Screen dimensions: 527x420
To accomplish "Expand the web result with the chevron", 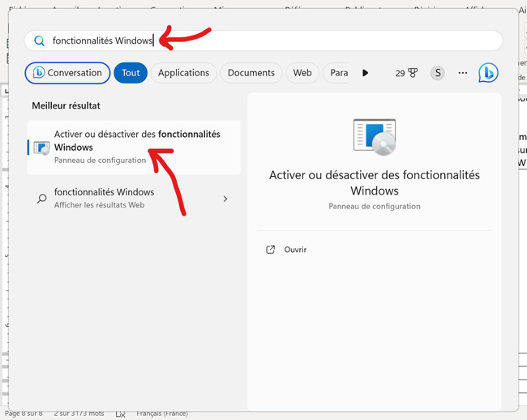I will 225,199.
